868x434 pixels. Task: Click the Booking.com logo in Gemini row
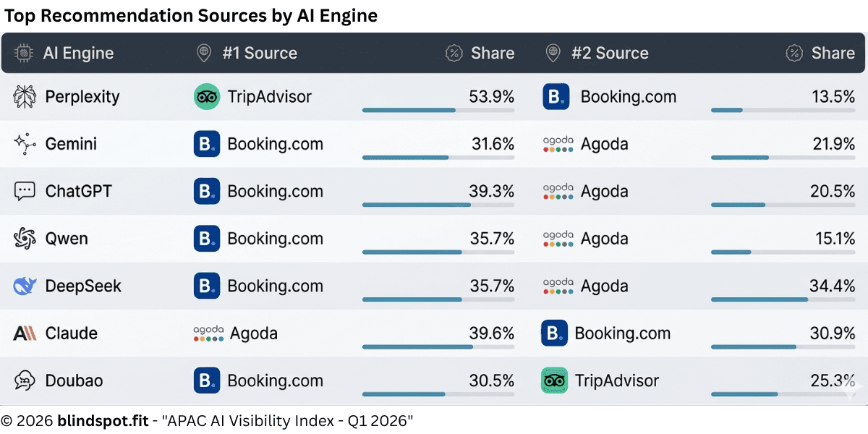(207, 144)
